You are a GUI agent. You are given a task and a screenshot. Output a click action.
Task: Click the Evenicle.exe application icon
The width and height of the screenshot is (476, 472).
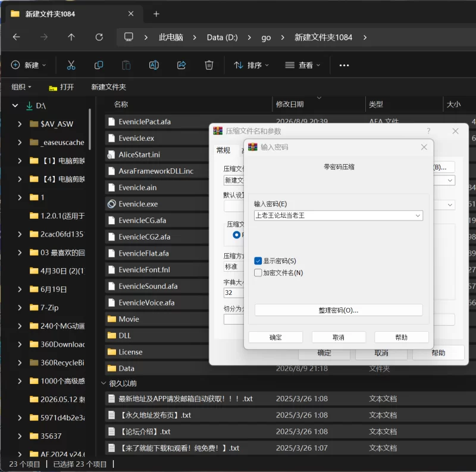pyautogui.click(x=112, y=204)
